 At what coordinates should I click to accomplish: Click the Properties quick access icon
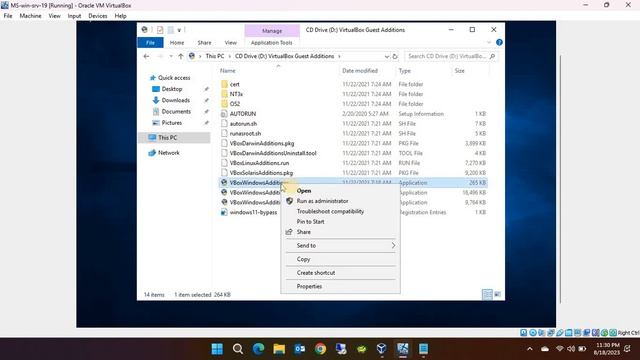coord(160,30)
